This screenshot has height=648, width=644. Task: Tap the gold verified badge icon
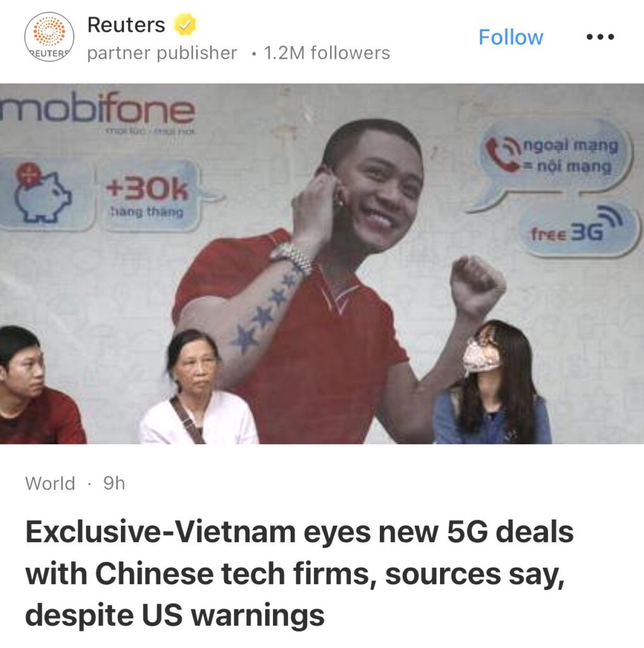(184, 25)
